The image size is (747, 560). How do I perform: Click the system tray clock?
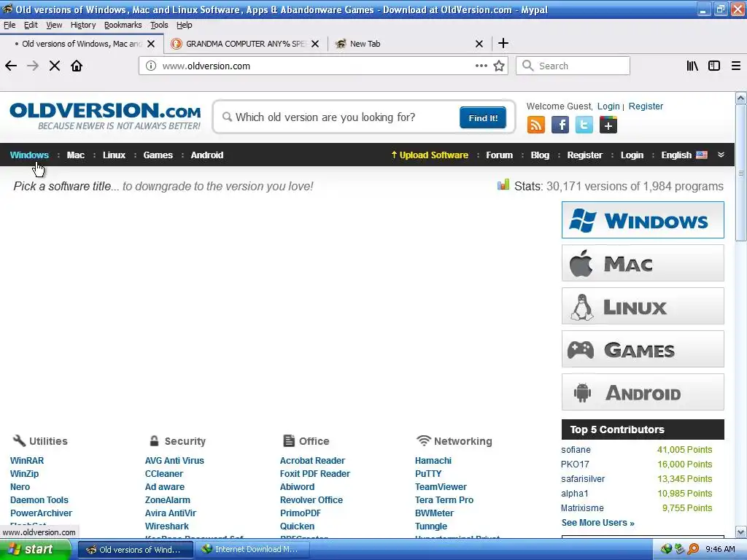pyautogui.click(x=720, y=550)
